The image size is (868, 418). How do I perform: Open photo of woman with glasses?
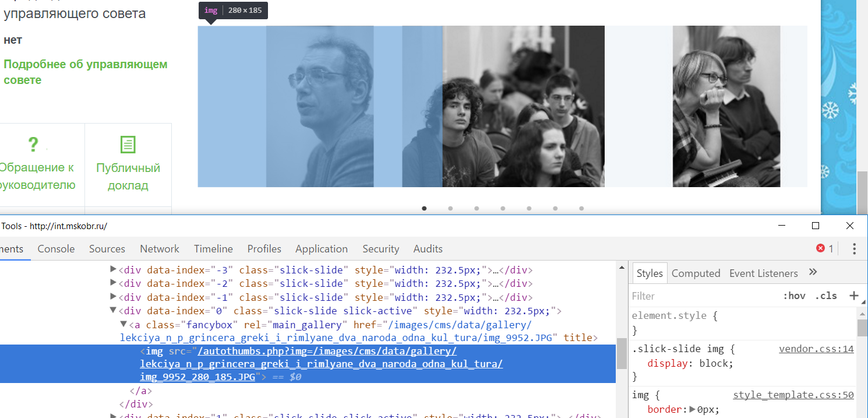[726, 106]
